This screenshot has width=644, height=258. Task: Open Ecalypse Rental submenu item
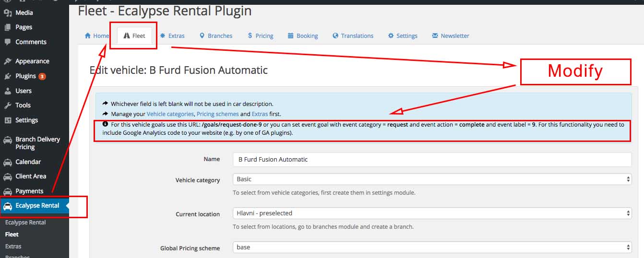pos(25,223)
